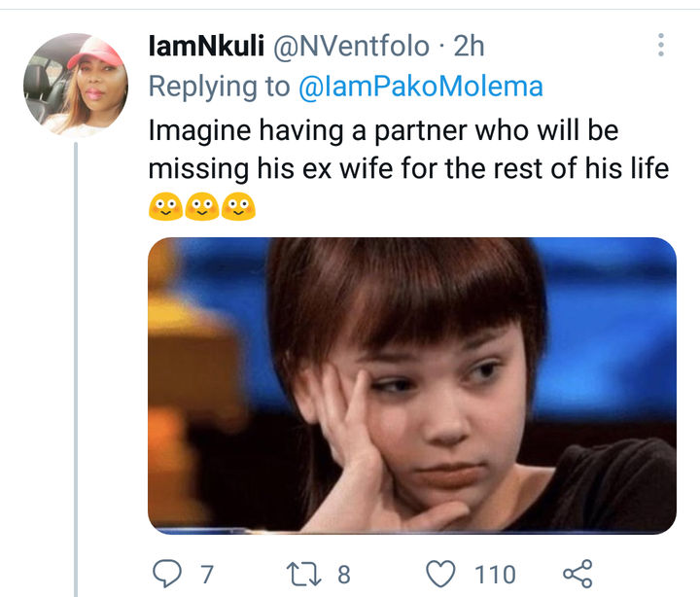Click the 110 likes count
Viewport: 700px width, 597px height.
[x=495, y=575]
